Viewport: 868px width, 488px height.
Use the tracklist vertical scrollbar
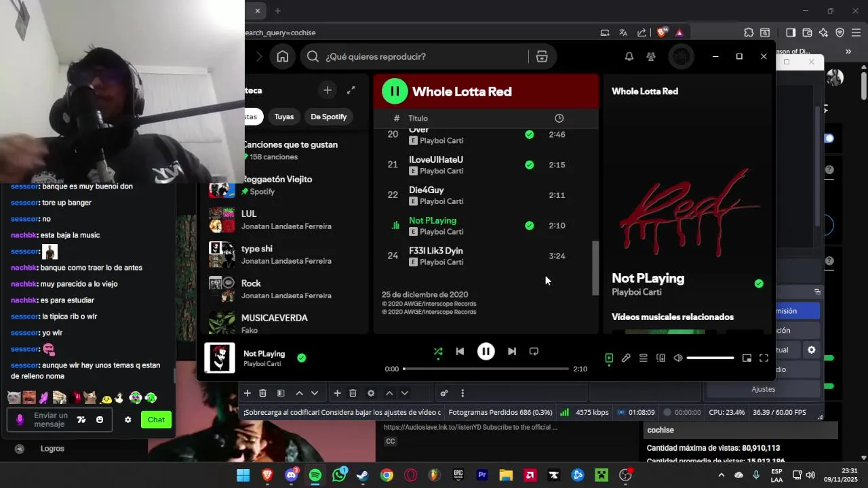[595, 268]
